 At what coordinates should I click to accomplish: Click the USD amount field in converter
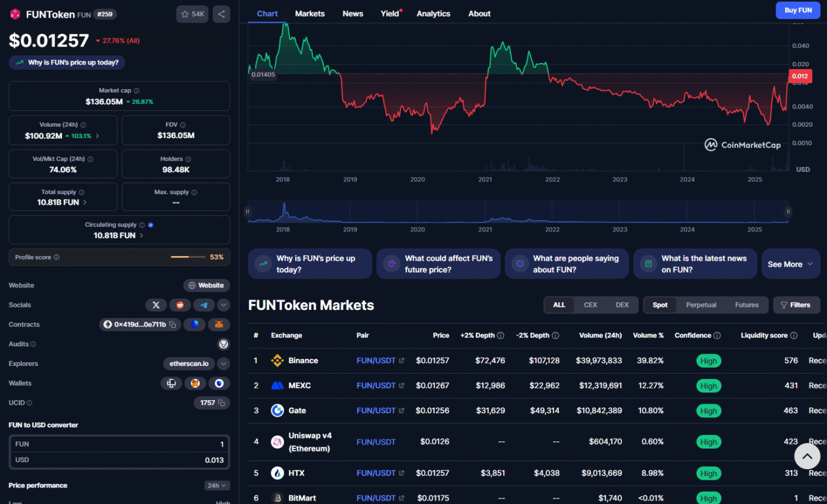point(119,460)
